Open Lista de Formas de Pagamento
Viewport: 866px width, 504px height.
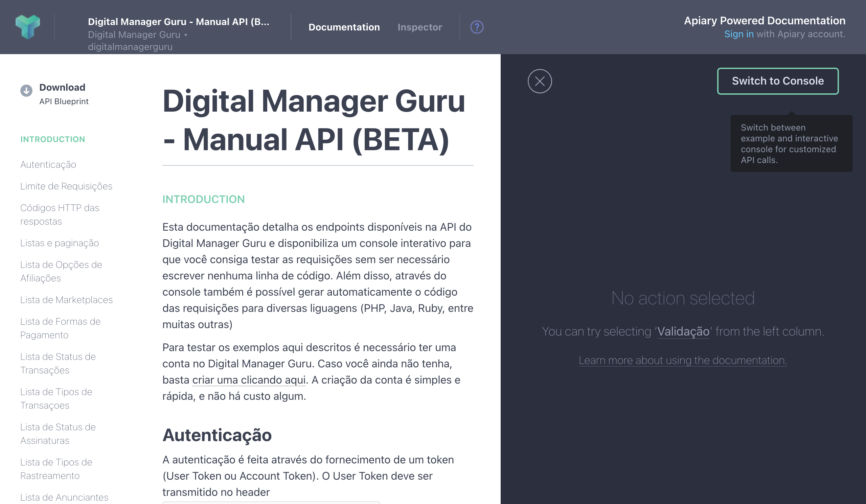click(x=61, y=328)
